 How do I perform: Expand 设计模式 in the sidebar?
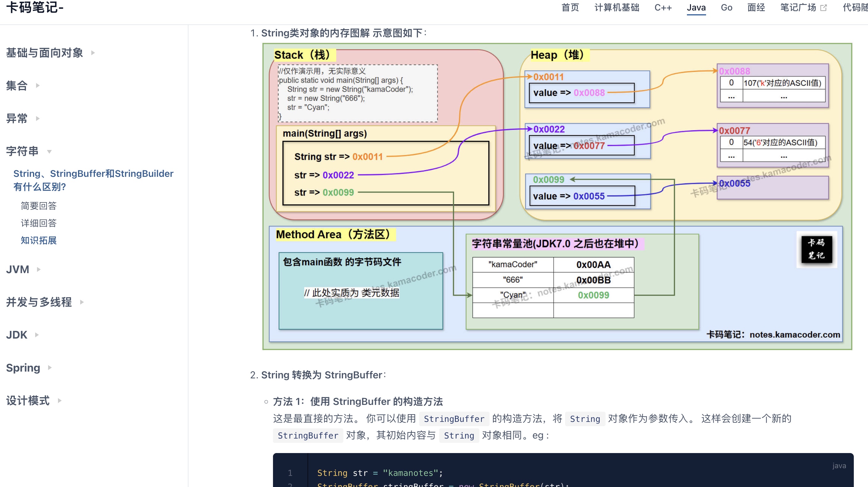(x=59, y=400)
